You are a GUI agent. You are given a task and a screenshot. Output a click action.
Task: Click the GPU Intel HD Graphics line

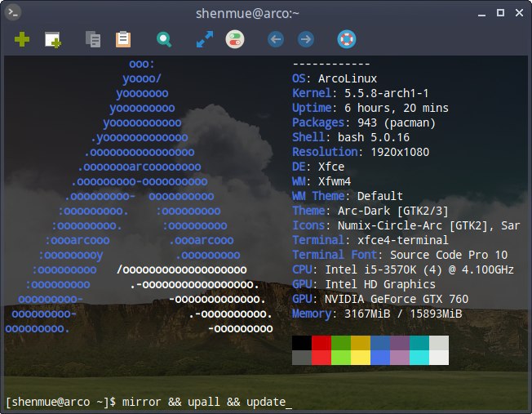[x=364, y=284]
